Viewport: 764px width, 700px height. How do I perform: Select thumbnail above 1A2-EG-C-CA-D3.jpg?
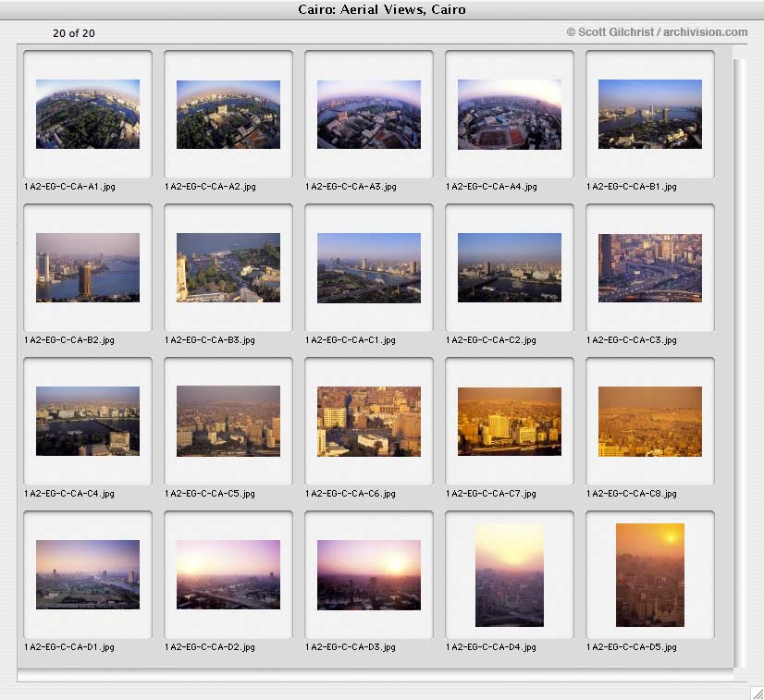pyautogui.click(x=369, y=574)
